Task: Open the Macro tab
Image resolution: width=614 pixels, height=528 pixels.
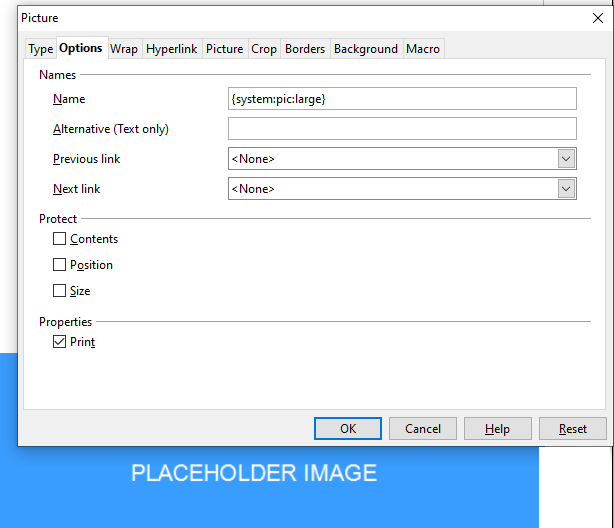Action: [423, 49]
